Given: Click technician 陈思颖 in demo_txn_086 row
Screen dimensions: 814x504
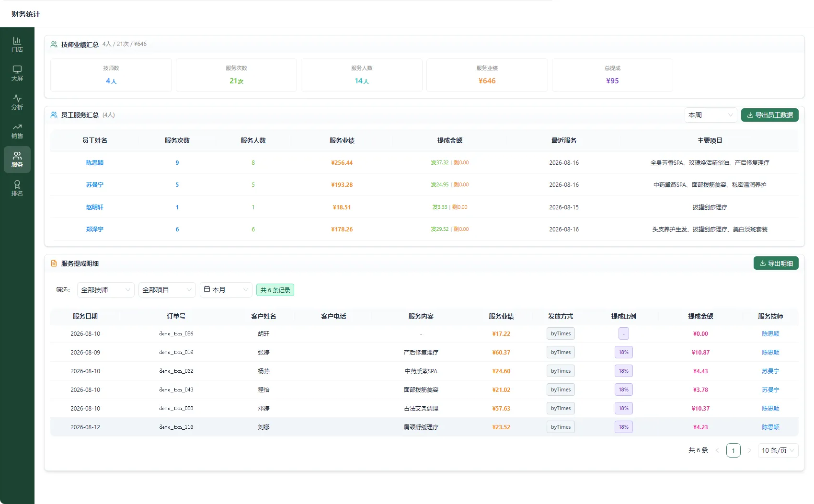Looking at the screenshot, I should coord(770,334).
